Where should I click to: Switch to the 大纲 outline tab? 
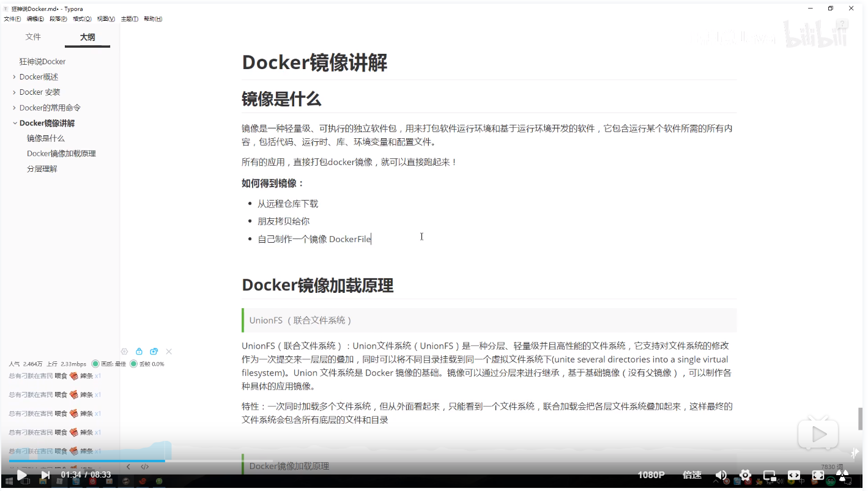(x=87, y=37)
